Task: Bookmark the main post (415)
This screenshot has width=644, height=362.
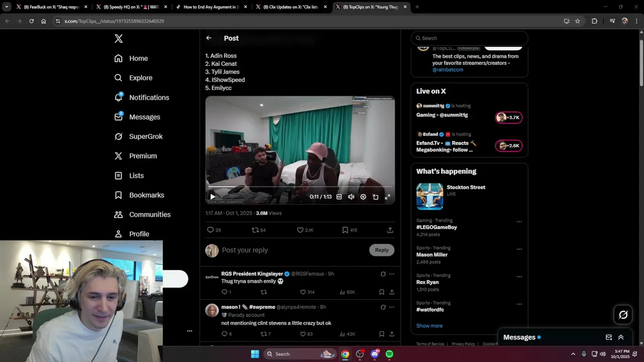Action: click(350, 230)
